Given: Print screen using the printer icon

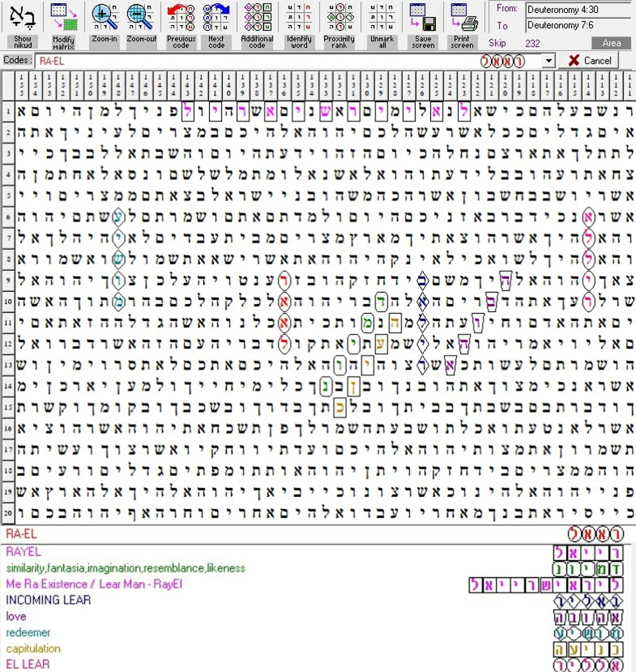Looking at the screenshot, I should (x=462, y=25).
